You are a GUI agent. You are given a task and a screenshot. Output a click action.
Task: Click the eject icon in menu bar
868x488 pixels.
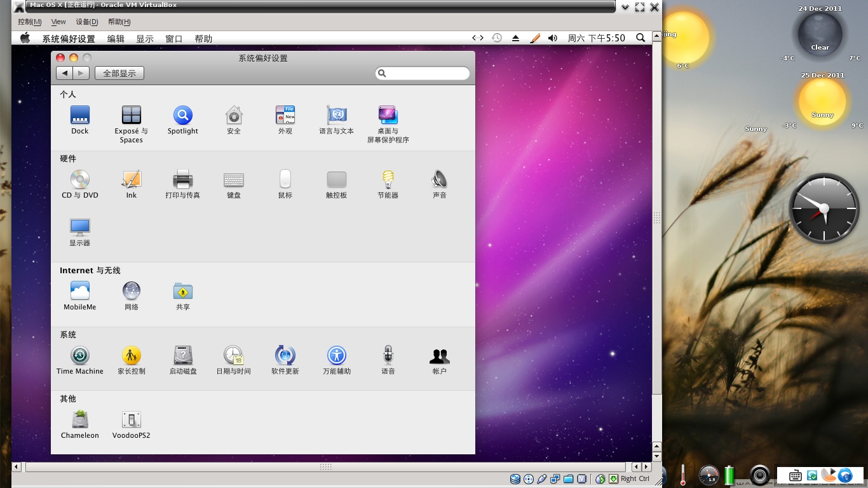click(516, 38)
